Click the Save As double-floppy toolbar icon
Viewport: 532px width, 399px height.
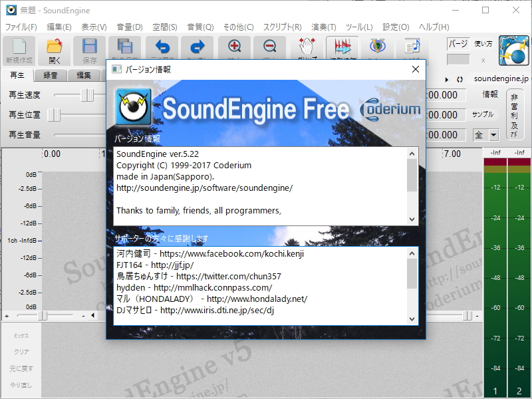click(125, 47)
